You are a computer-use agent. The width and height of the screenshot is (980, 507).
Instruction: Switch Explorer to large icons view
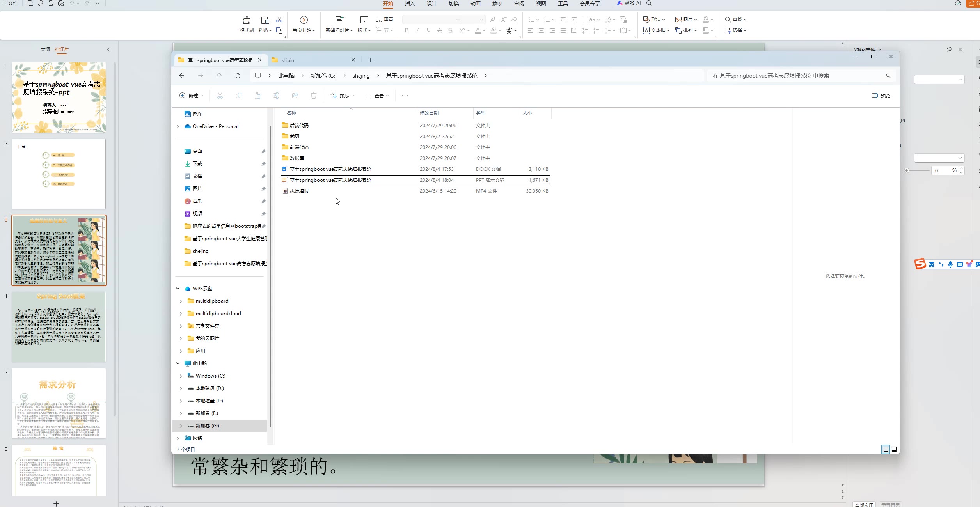point(894,449)
